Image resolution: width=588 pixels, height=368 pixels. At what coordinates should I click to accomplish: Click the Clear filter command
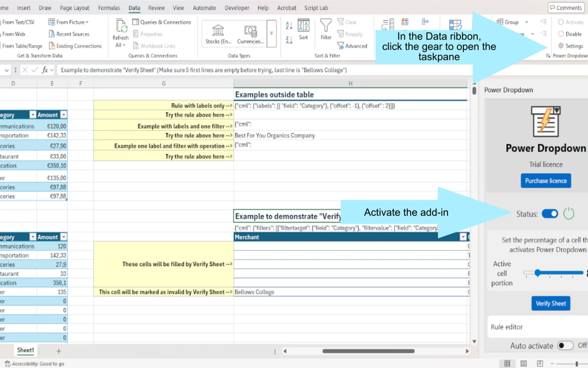(x=347, y=22)
